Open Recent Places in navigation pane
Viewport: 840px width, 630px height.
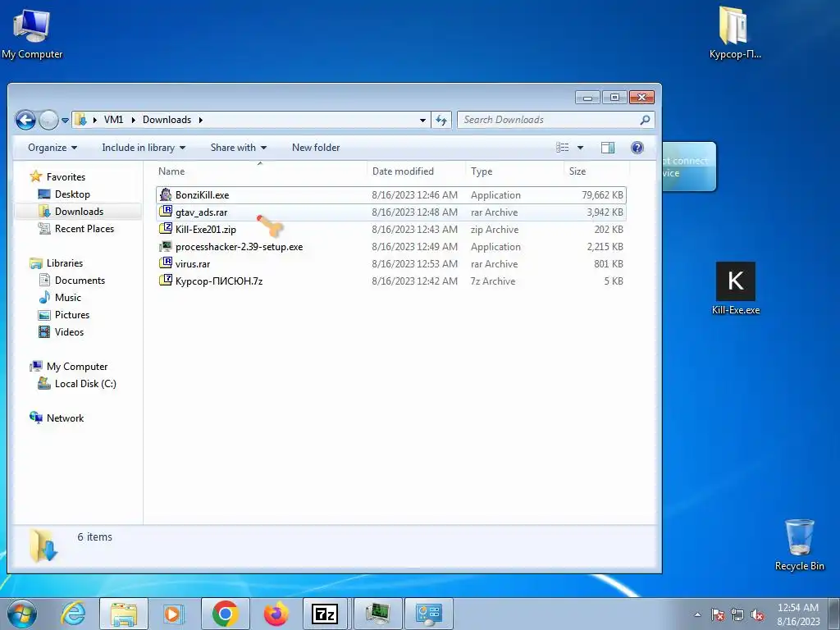[84, 229]
